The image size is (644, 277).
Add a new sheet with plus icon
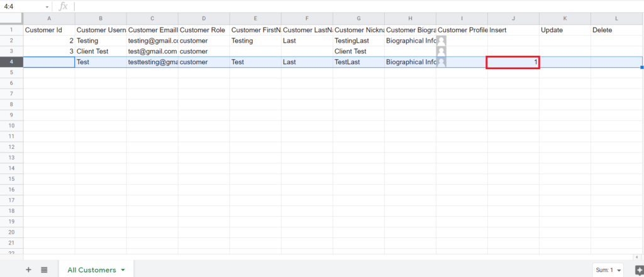[x=28, y=269]
